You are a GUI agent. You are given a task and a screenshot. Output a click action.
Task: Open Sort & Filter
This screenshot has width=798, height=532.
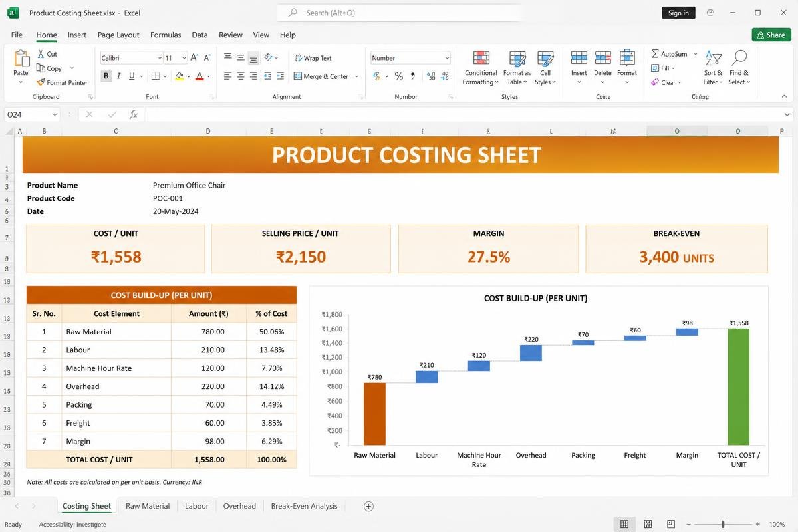coord(713,68)
